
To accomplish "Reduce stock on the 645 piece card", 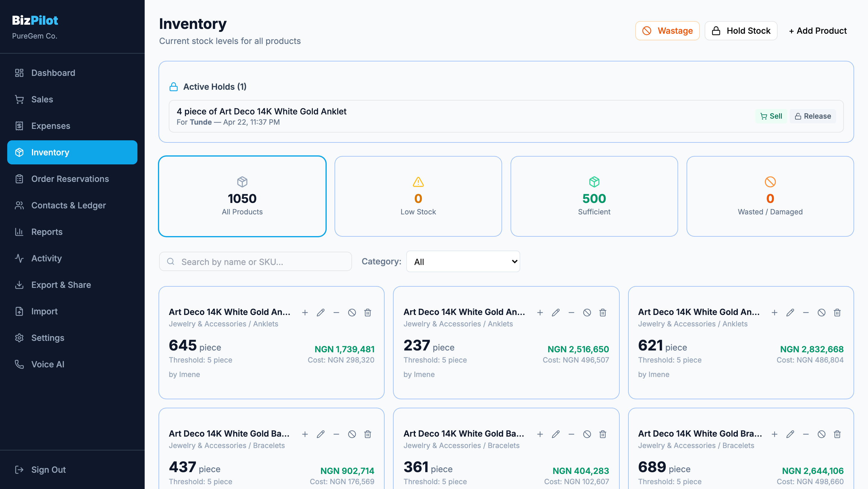I will [x=336, y=312].
